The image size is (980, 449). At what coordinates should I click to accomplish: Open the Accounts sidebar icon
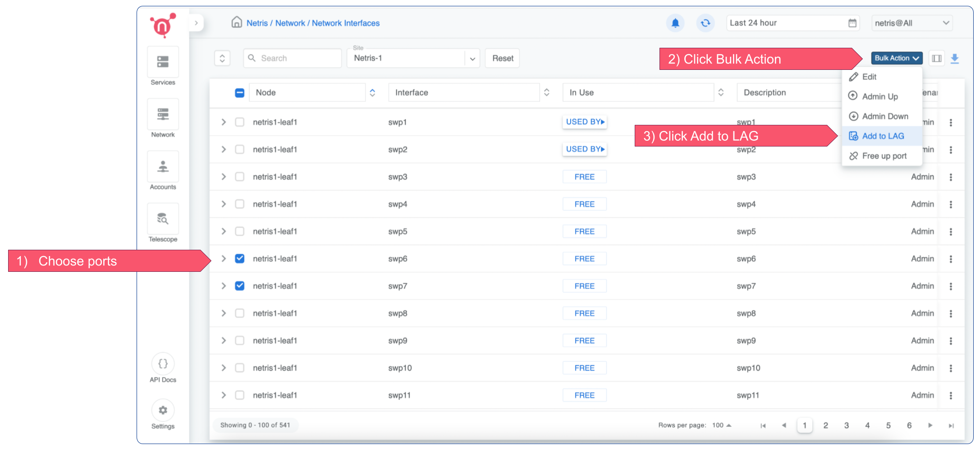(x=163, y=167)
